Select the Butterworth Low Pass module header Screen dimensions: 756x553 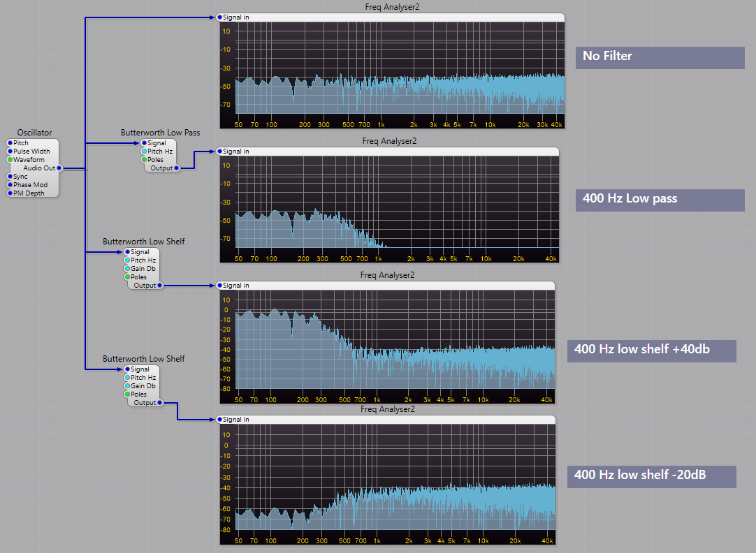point(160,131)
